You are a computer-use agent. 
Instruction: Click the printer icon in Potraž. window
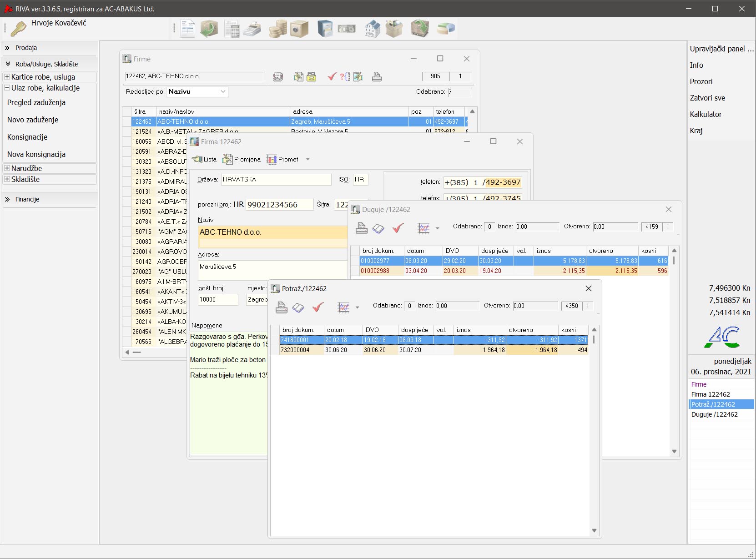282,308
